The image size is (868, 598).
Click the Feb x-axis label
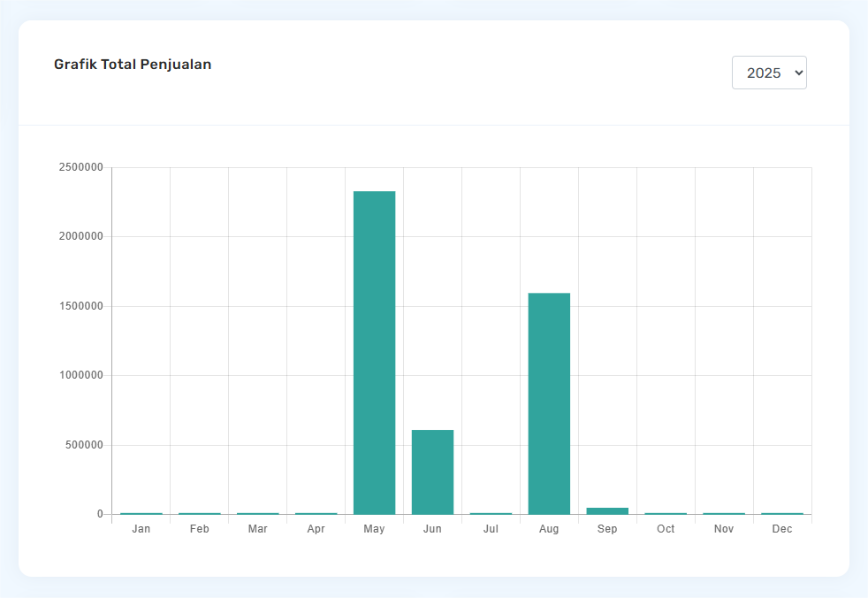pyautogui.click(x=200, y=529)
